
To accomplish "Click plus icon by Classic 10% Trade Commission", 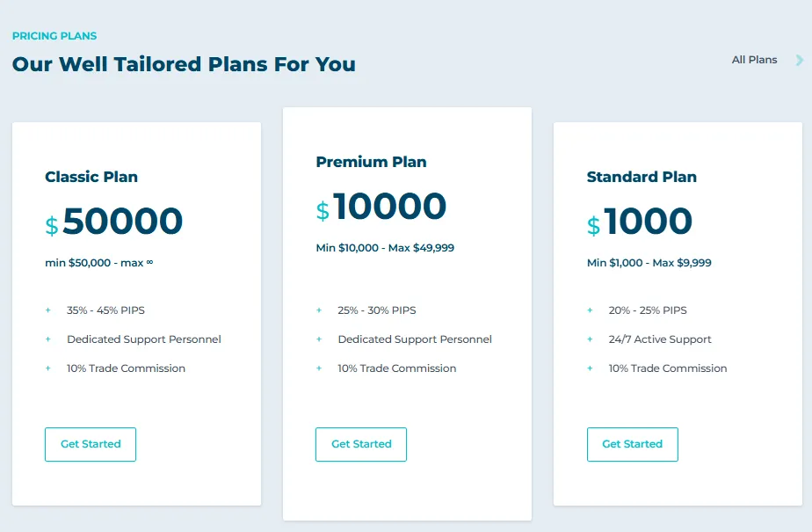I will point(48,368).
